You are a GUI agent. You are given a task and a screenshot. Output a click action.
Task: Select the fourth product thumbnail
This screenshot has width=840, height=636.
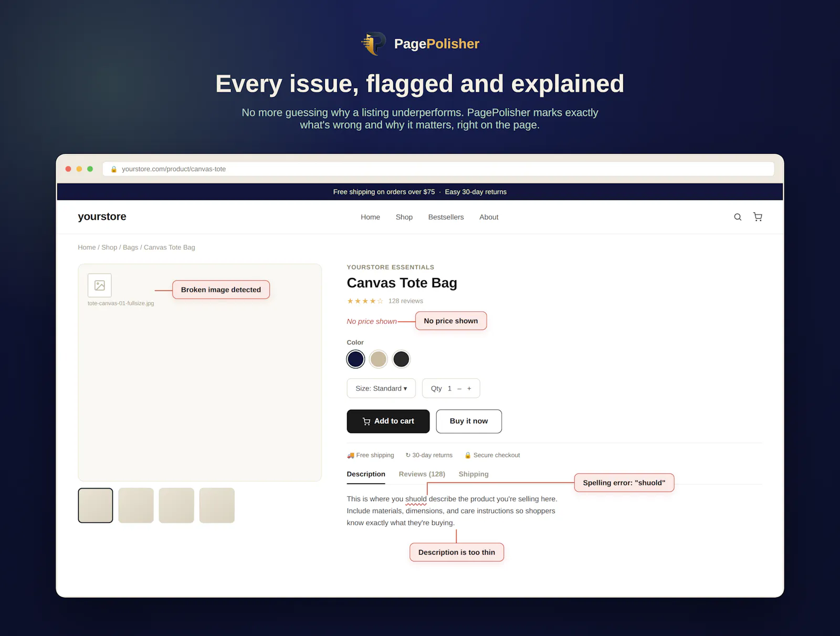click(217, 505)
